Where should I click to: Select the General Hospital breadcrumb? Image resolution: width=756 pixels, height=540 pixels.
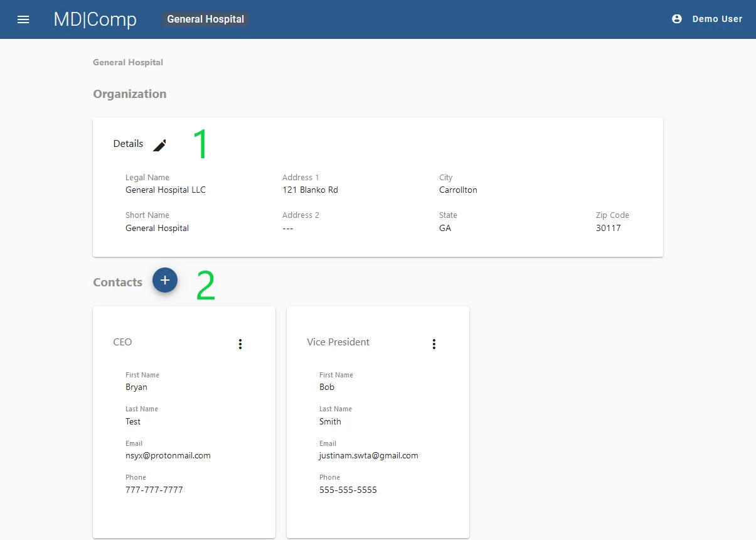[x=127, y=62]
